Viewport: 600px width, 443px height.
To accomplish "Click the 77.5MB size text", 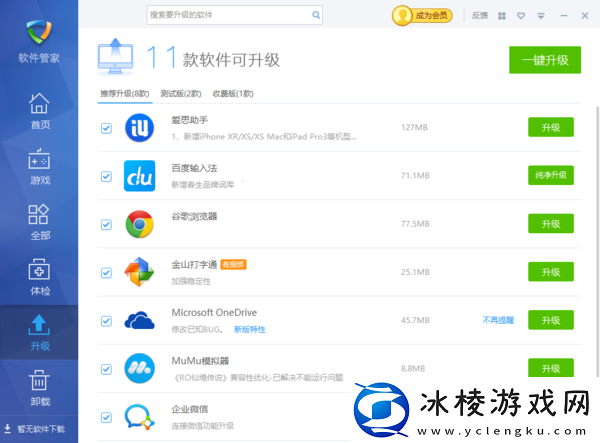I will [415, 224].
